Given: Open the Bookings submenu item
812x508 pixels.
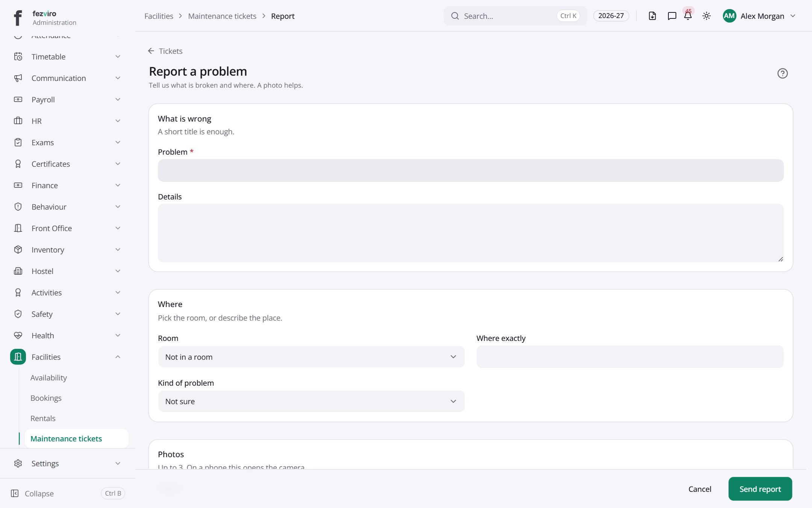Looking at the screenshot, I should 46,398.
